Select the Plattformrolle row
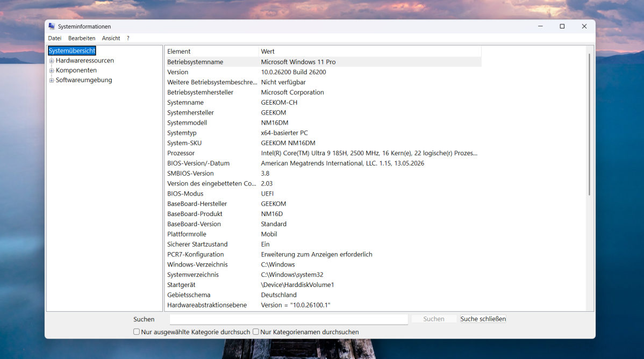This screenshot has height=359, width=644. [x=323, y=234]
